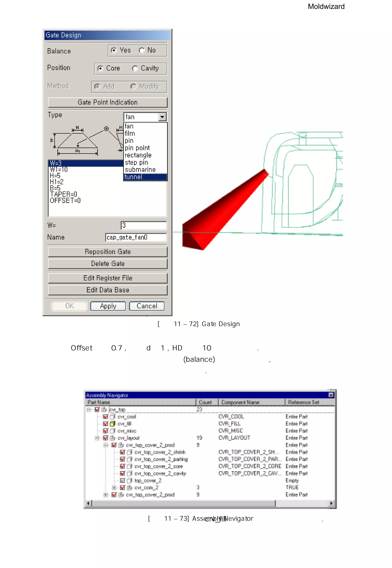Toggle cvr_top_cover_2_core checkbox
The height and width of the screenshot is (568, 392).
pos(122,466)
